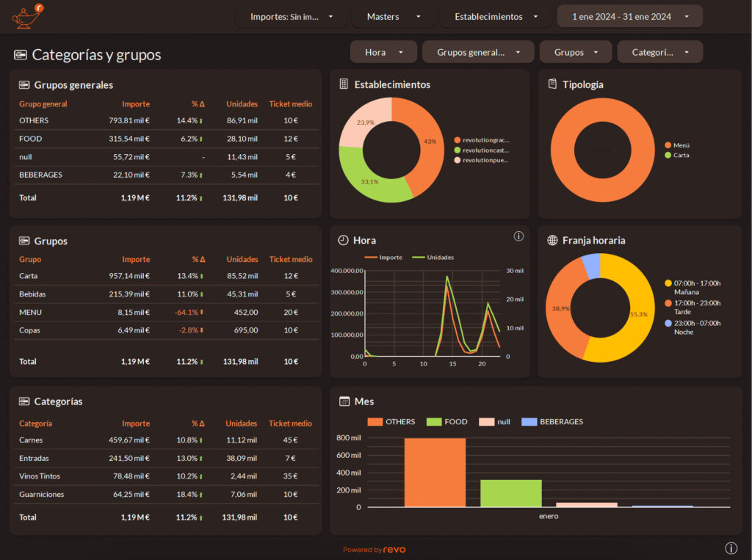752x560 pixels.
Task: Click the Categorías panel header icon
Action: click(24, 401)
